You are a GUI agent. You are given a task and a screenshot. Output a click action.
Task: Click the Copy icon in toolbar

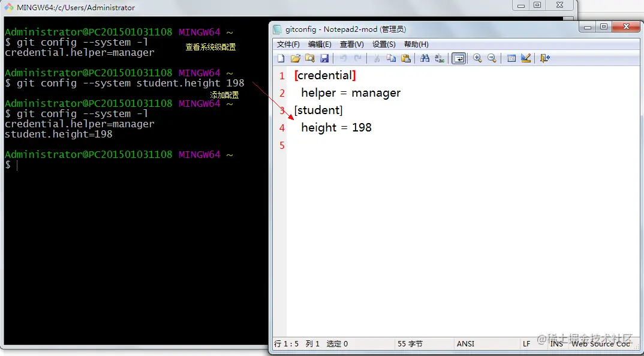391,58
